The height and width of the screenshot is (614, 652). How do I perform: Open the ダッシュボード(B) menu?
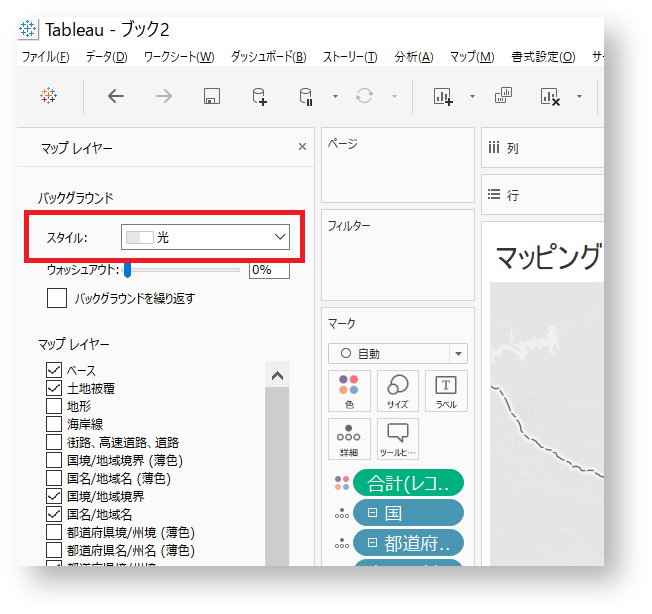coord(269,57)
